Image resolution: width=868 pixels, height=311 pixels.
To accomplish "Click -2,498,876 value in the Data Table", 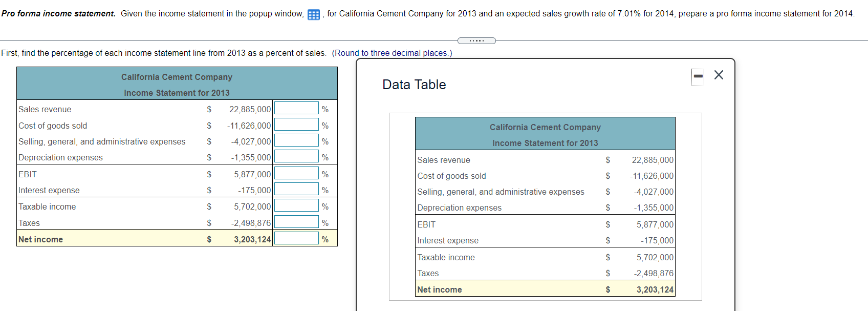I will (x=654, y=273).
